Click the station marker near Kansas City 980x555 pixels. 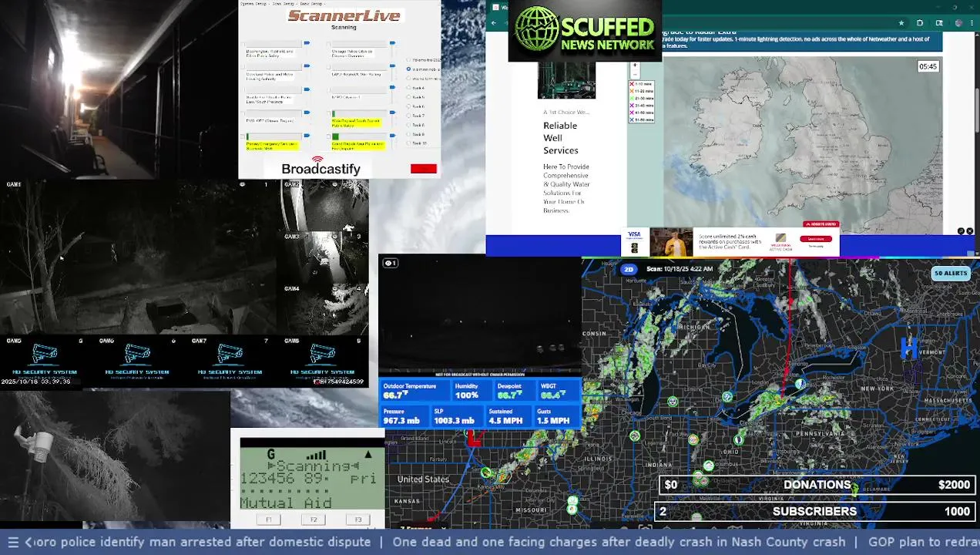click(485, 472)
